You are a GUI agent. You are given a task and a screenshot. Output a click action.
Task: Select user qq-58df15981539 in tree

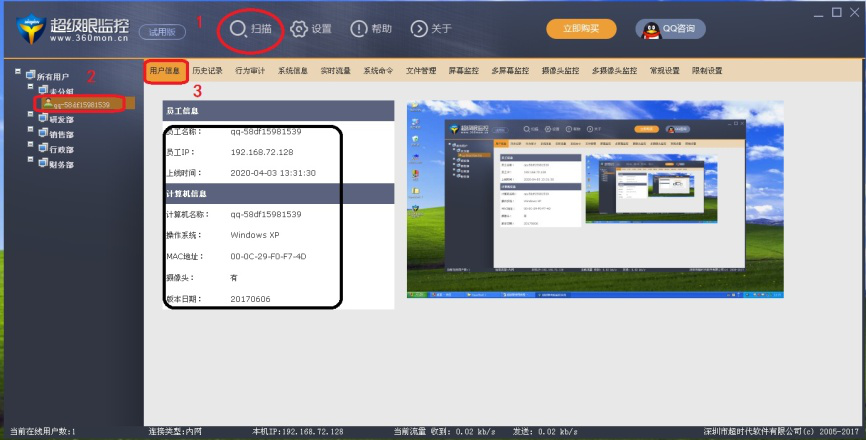[x=82, y=104]
